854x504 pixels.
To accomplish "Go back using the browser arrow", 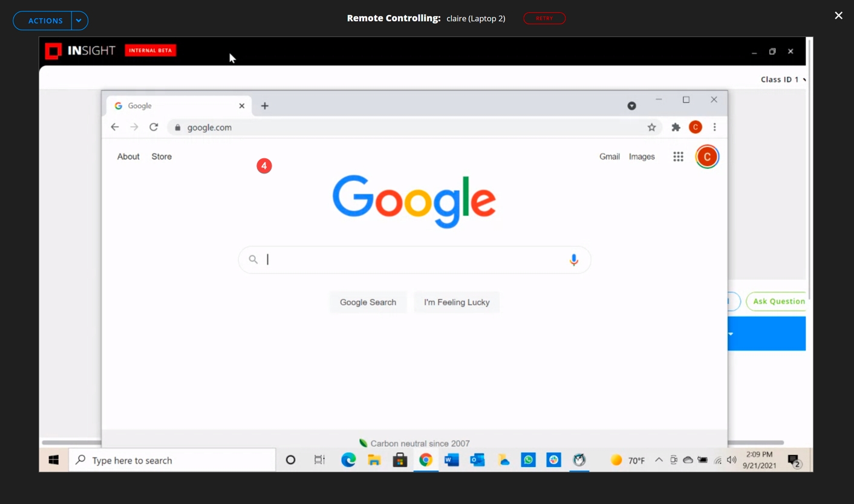I will point(115,128).
